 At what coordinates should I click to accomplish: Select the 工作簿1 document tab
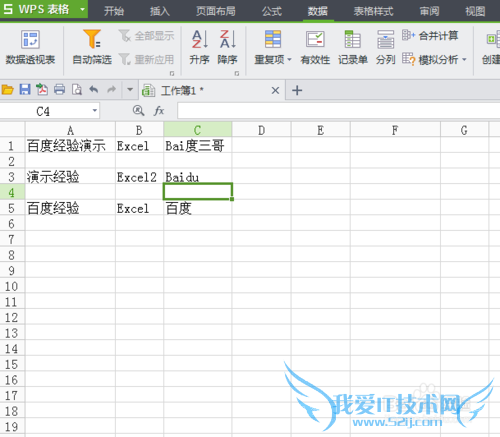[x=212, y=90]
